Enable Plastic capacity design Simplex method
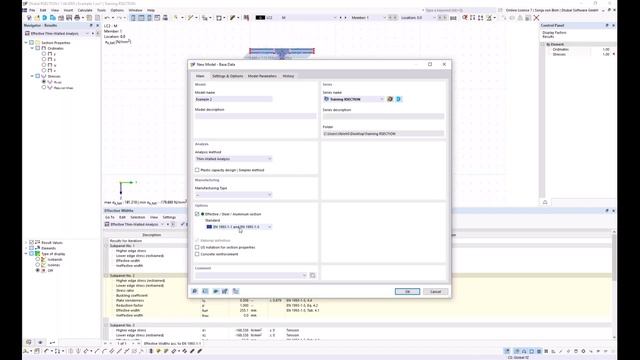This screenshot has width=640, height=360. click(x=197, y=170)
